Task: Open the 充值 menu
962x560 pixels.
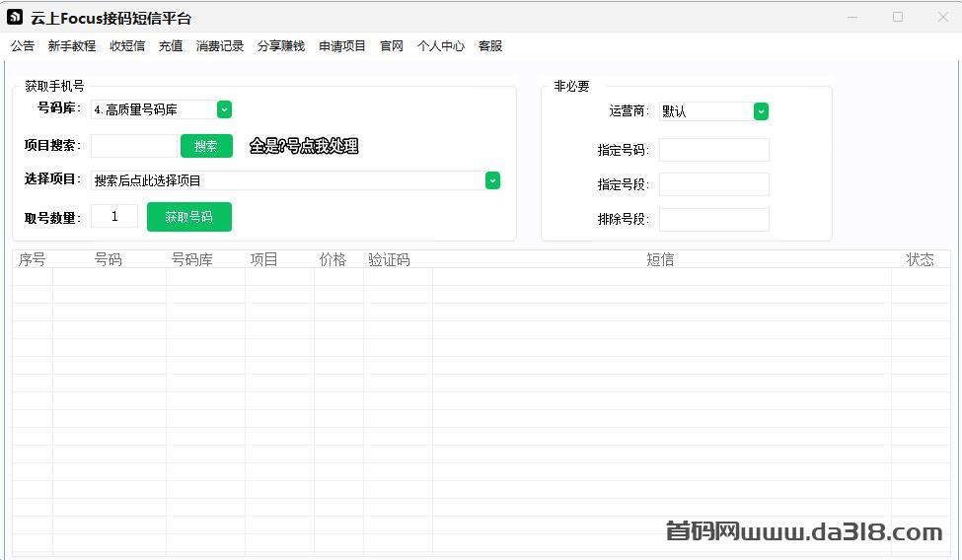Action: click(x=171, y=46)
